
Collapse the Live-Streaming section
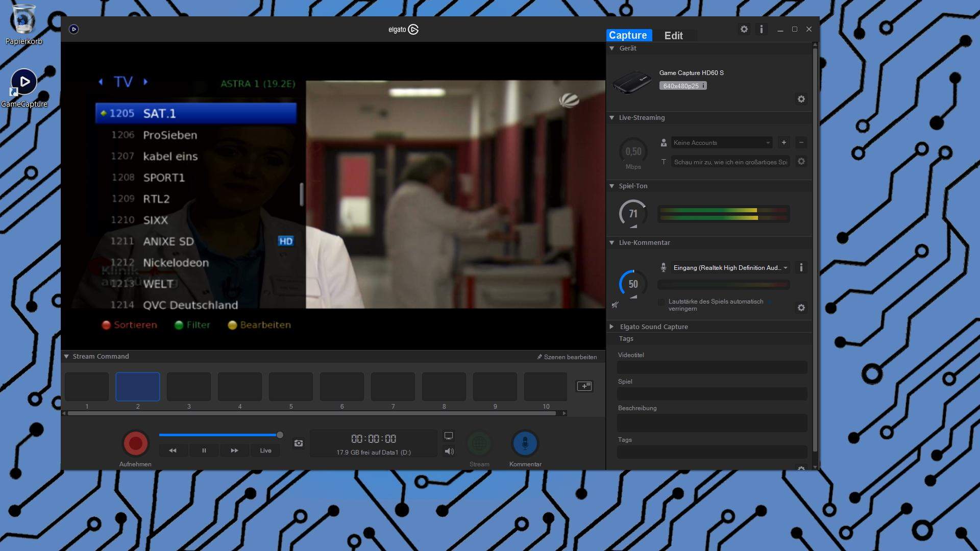coord(611,117)
